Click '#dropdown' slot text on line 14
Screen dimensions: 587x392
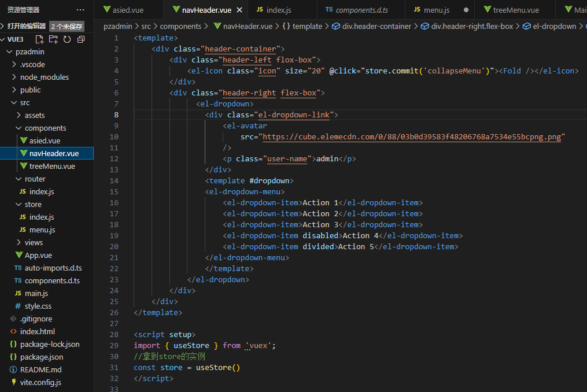coord(269,180)
